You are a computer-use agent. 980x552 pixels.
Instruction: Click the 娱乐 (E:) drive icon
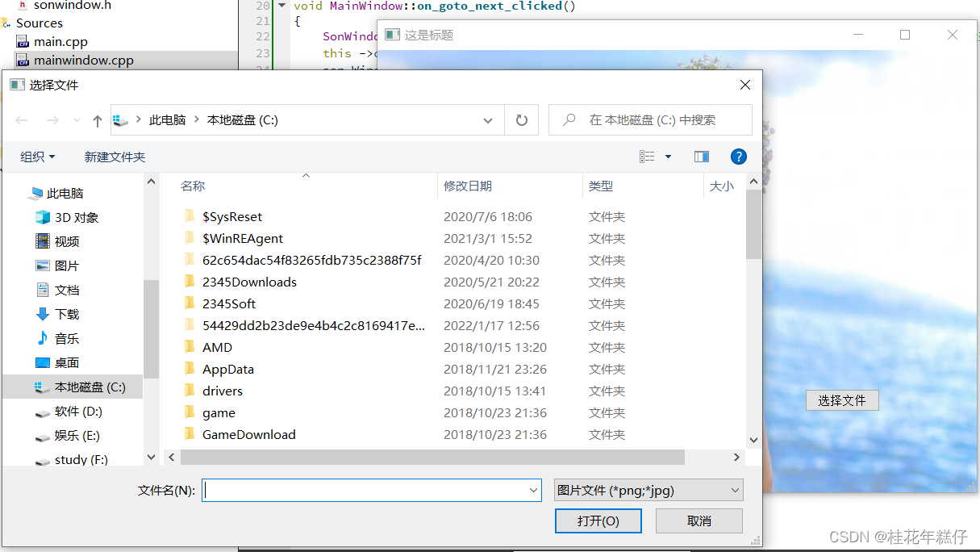pos(43,437)
